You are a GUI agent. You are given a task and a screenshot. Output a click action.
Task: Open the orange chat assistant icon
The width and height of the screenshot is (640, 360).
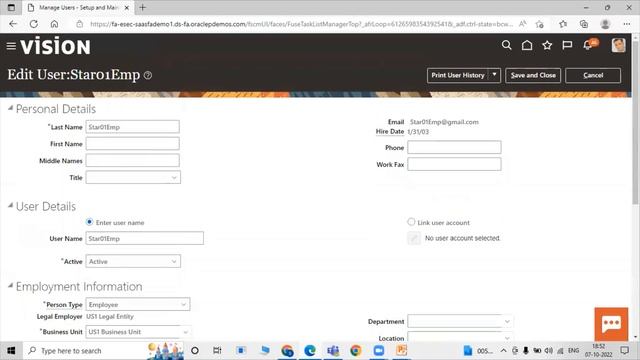coord(611,324)
